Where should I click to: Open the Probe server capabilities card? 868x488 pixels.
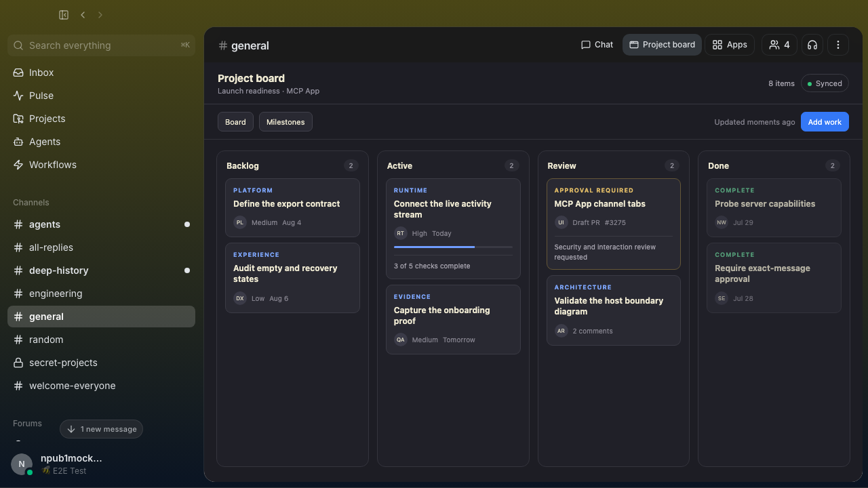point(774,207)
